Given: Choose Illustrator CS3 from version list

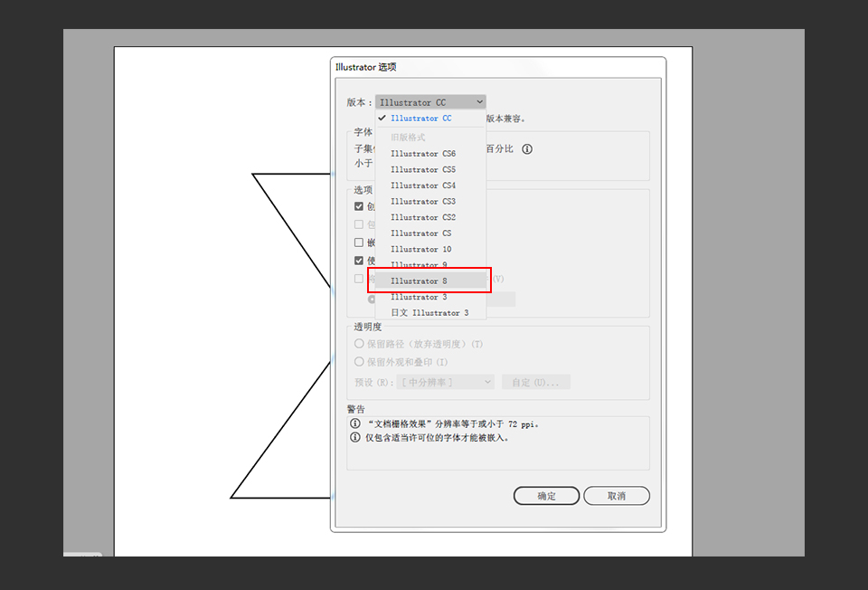Looking at the screenshot, I should (430, 202).
